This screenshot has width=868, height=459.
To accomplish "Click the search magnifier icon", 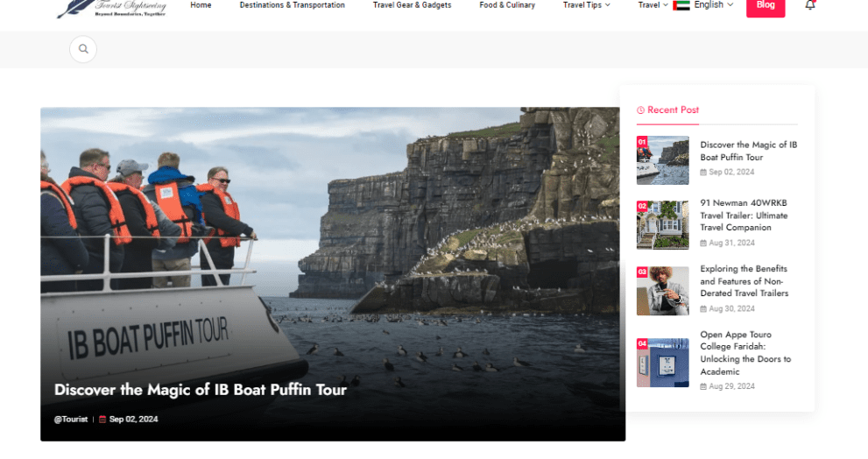I will click(83, 49).
